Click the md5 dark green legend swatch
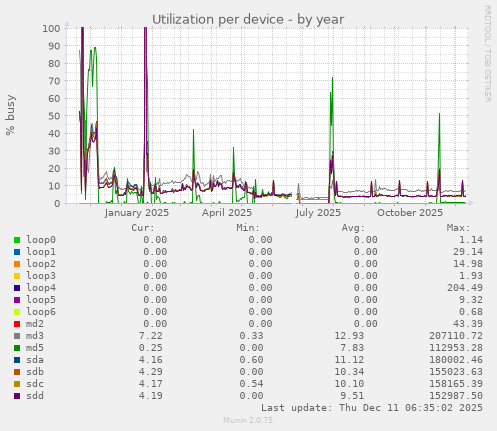Image resolution: width=497 pixels, height=431 pixels. coord(17,348)
